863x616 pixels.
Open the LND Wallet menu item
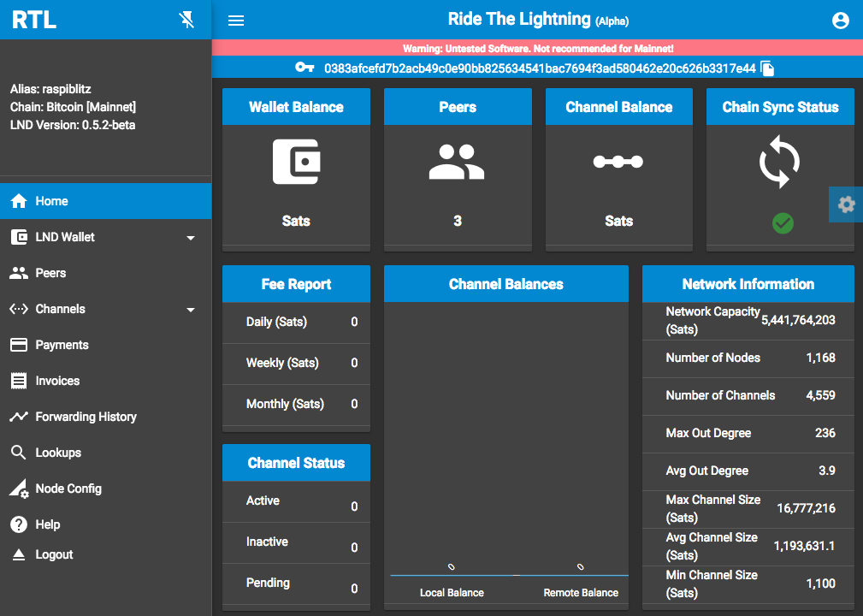106,237
